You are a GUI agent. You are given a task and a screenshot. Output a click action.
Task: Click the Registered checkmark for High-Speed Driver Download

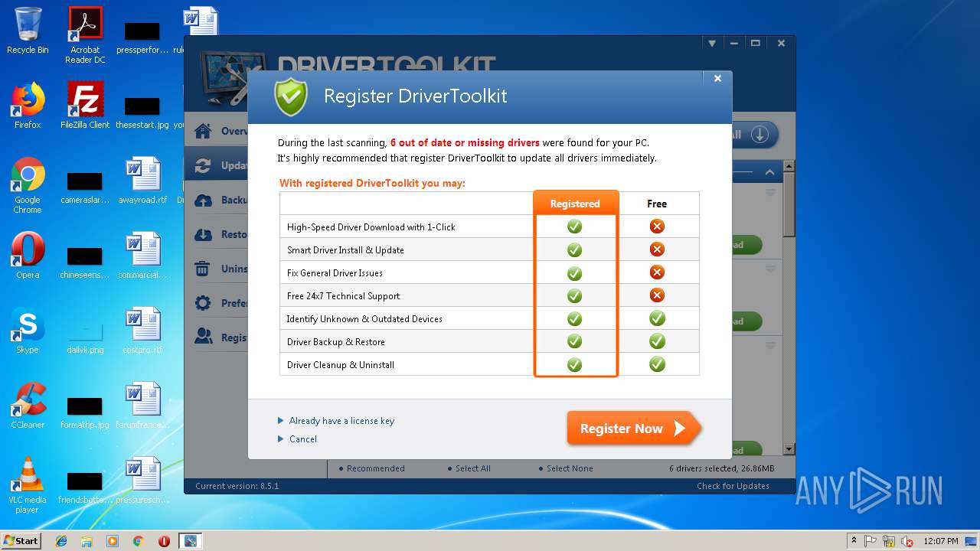point(574,227)
